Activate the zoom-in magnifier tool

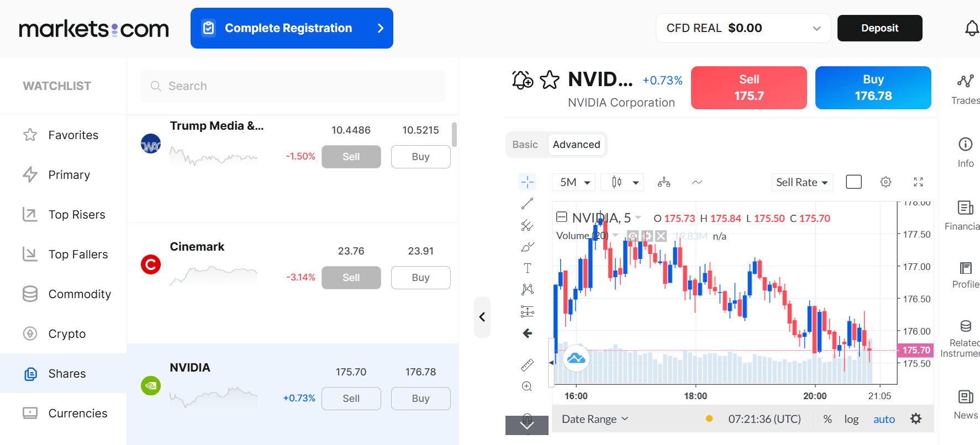pyautogui.click(x=527, y=386)
